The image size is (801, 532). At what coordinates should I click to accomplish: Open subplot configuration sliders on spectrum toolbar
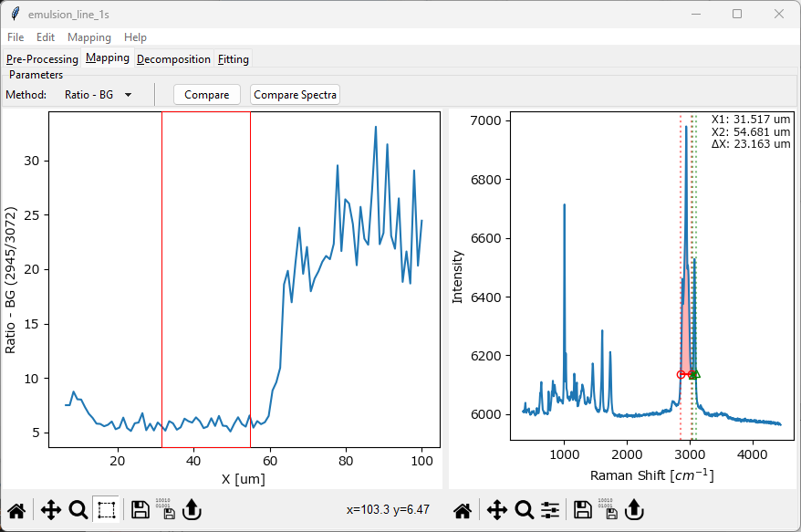pyautogui.click(x=550, y=510)
